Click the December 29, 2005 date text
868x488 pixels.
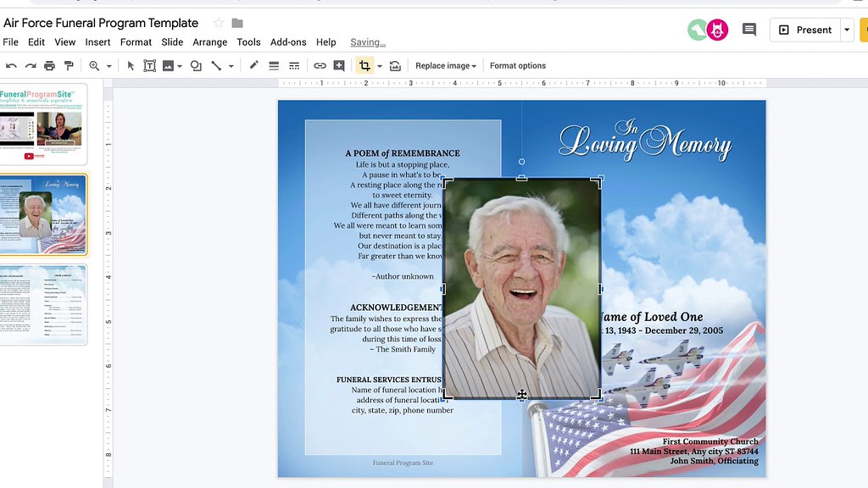(x=684, y=330)
